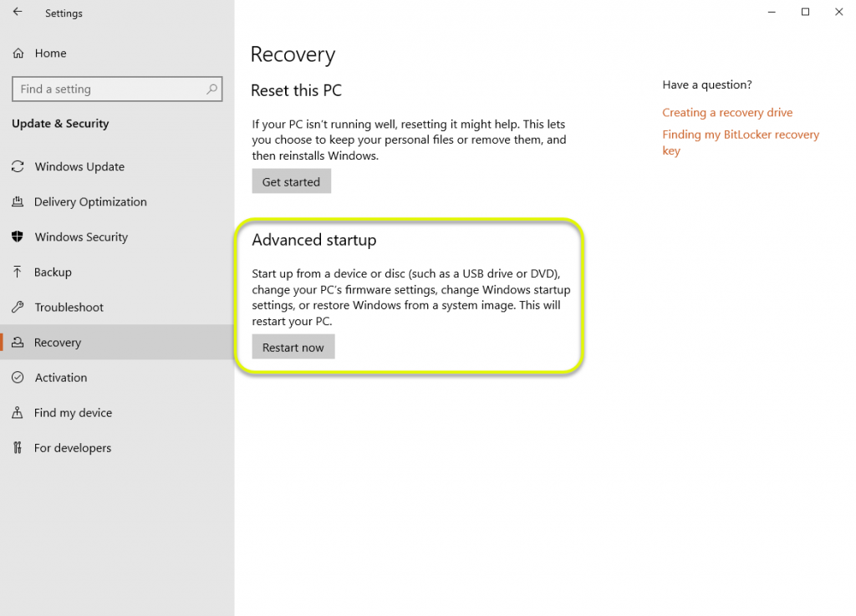Click the Have a question? text
Viewport: 856px width, 616px height.
(x=707, y=84)
